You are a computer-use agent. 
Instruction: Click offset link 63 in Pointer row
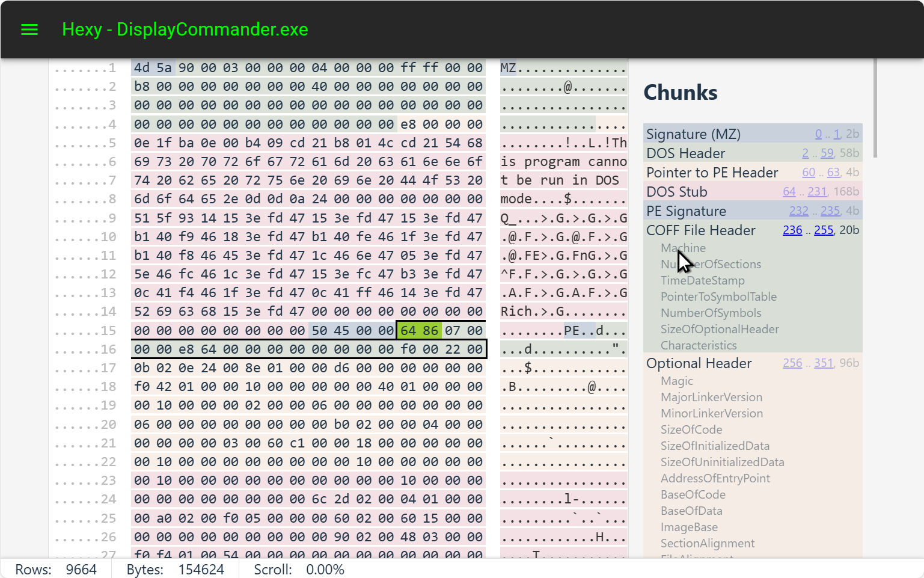pos(833,172)
